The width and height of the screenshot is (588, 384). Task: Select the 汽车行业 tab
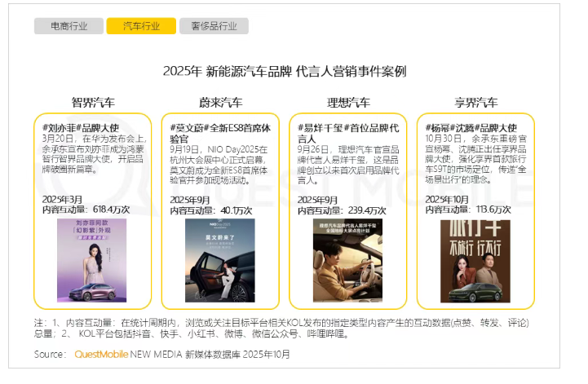point(140,26)
